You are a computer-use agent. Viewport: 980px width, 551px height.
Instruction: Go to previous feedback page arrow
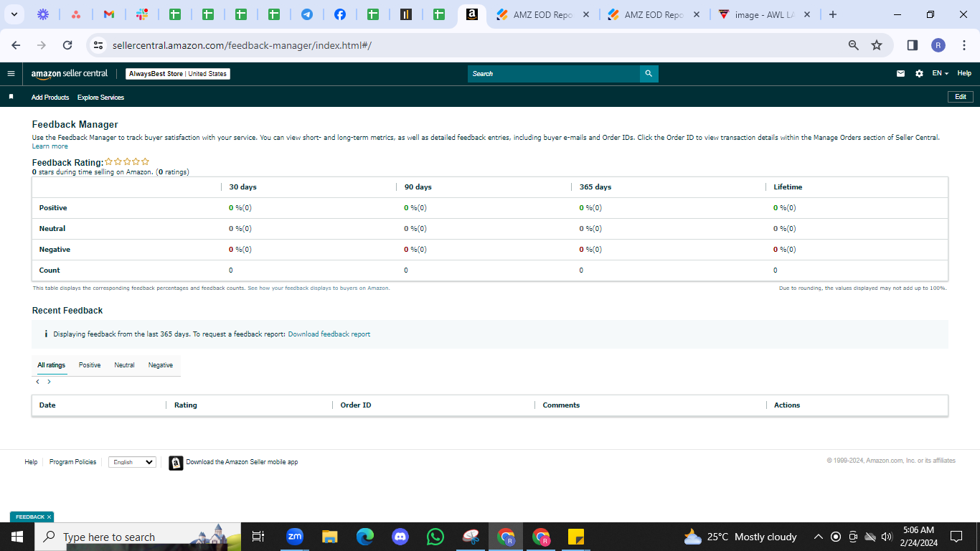coord(37,382)
